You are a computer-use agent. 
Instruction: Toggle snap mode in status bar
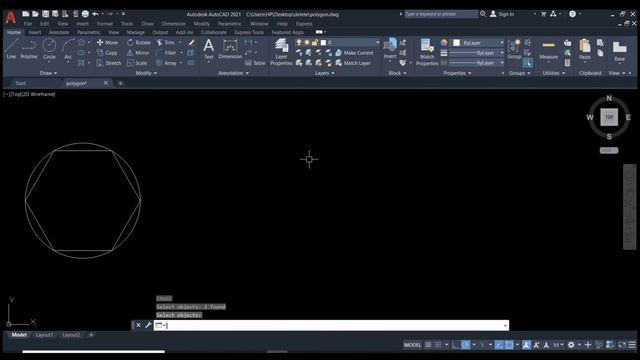[438, 345]
